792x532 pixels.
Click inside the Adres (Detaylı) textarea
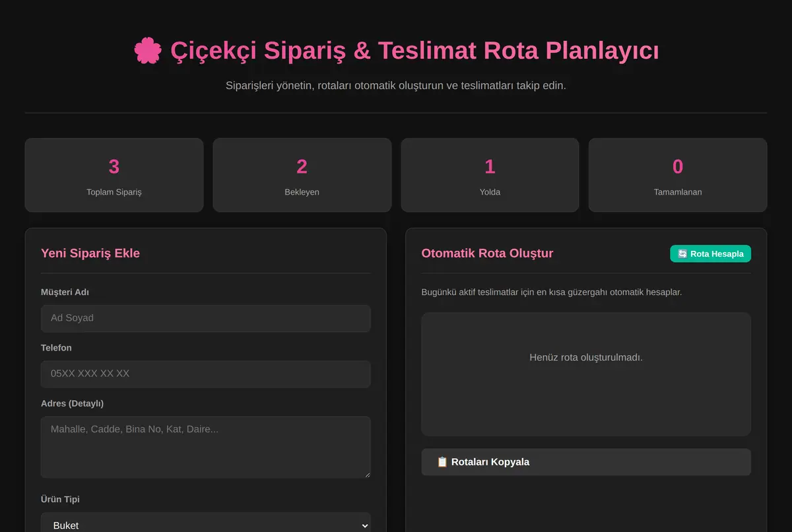pyautogui.click(x=205, y=447)
